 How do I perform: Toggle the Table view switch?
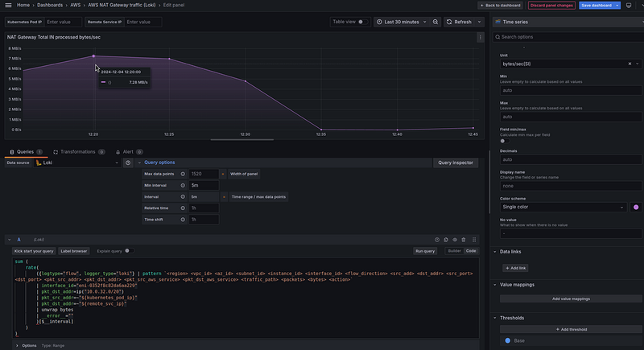coord(363,22)
